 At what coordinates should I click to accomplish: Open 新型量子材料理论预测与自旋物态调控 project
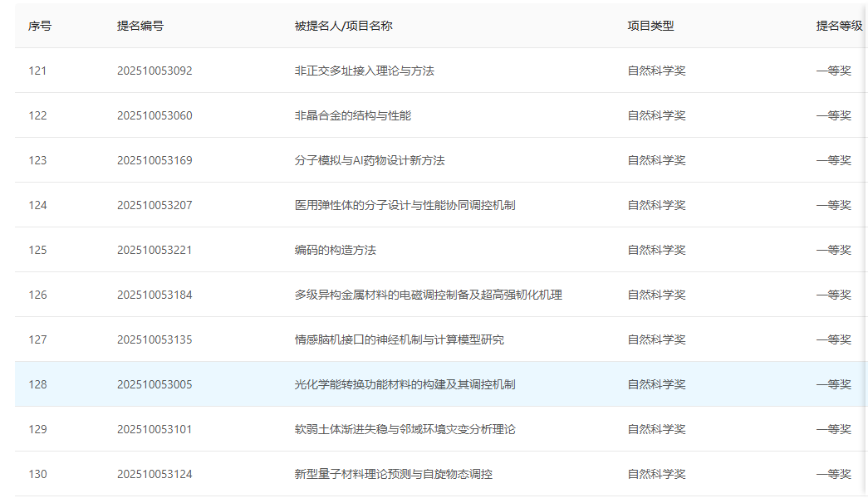point(393,474)
